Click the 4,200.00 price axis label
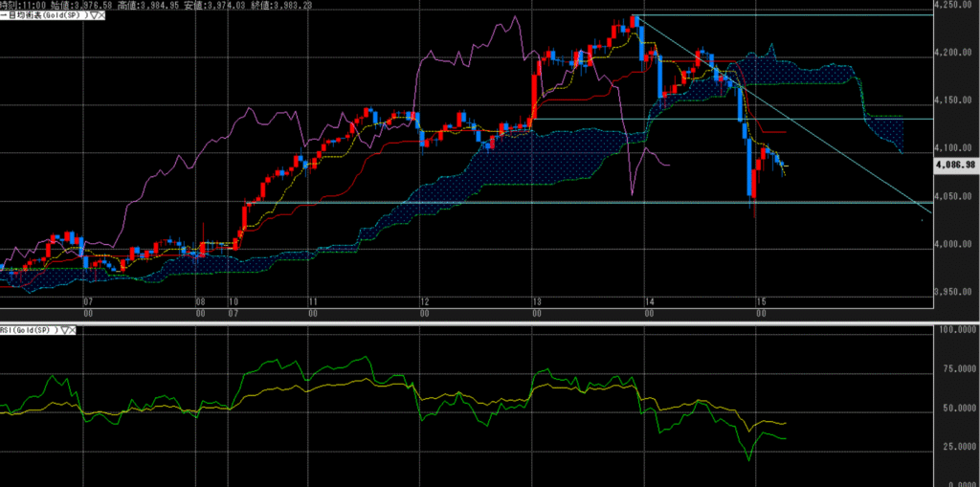This screenshot has width=980, height=487. click(x=957, y=53)
